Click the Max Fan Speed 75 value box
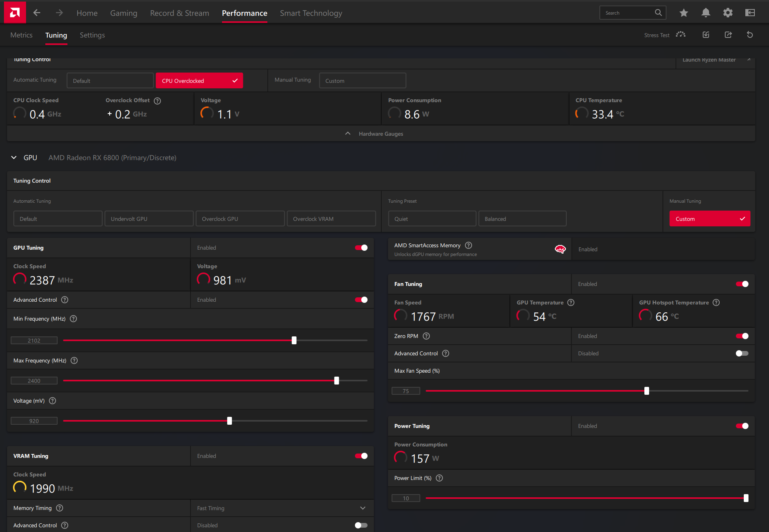The height and width of the screenshot is (532, 769). 406,391
